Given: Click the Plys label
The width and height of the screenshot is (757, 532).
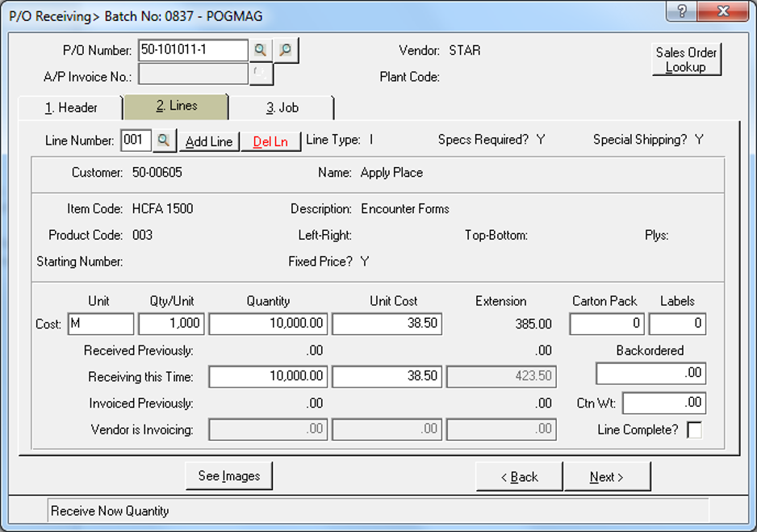Looking at the screenshot, I should (657, 235).
